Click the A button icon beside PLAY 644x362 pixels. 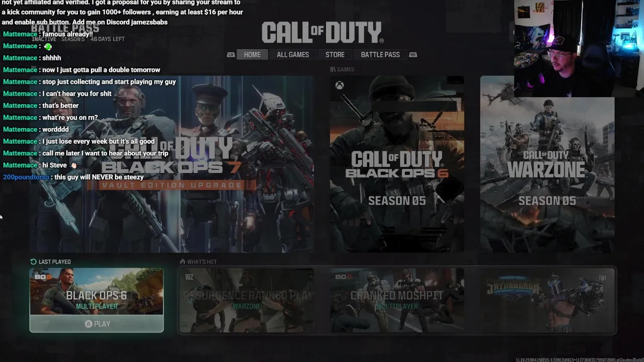[x=89, y=324]
